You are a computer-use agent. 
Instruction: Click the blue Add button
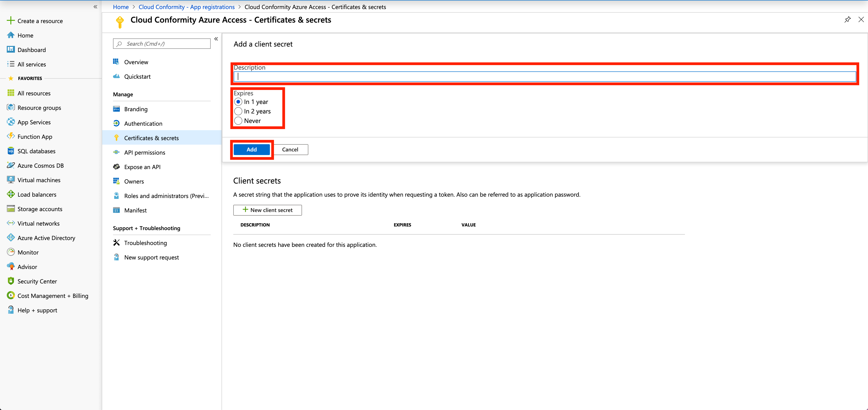point(252,150)
